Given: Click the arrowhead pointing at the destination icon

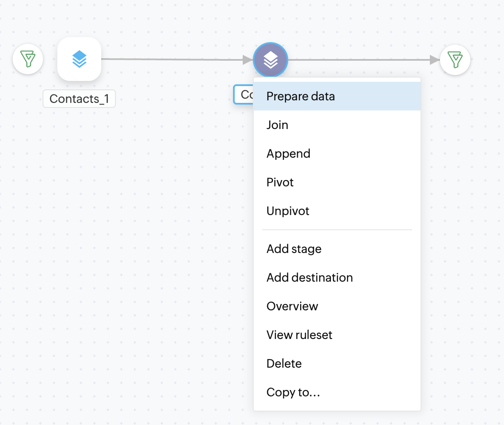Looking at the screenshot, I should 434,60.
